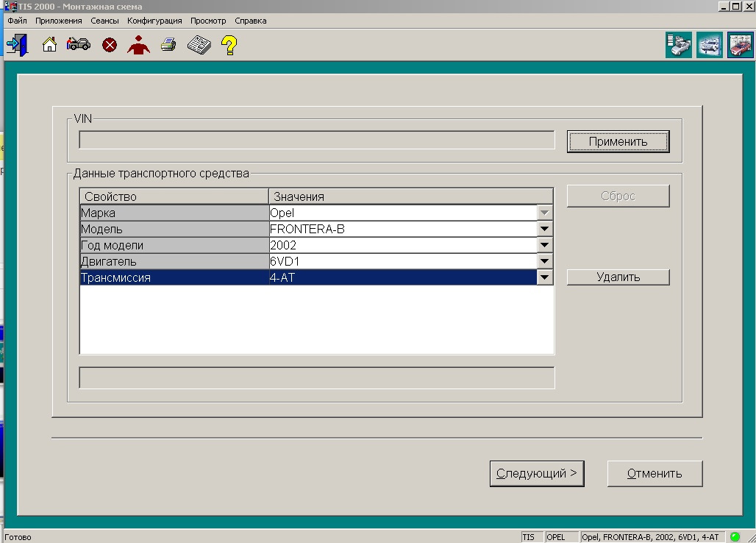756x543 pixels.
Task: Select the silver car with list icon
Action: pos(678,45)
